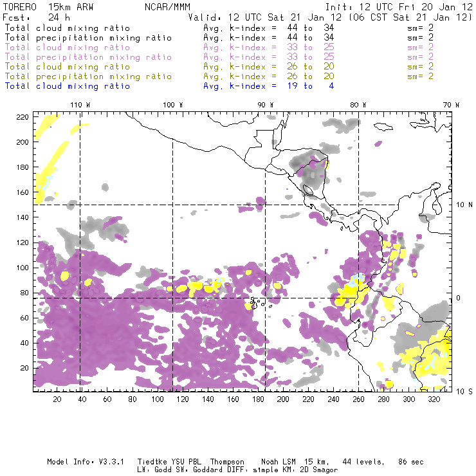476x476 pixels.
Task: Click 'sm= 2' in the black precipitation row
Action: tap(420, 38)
